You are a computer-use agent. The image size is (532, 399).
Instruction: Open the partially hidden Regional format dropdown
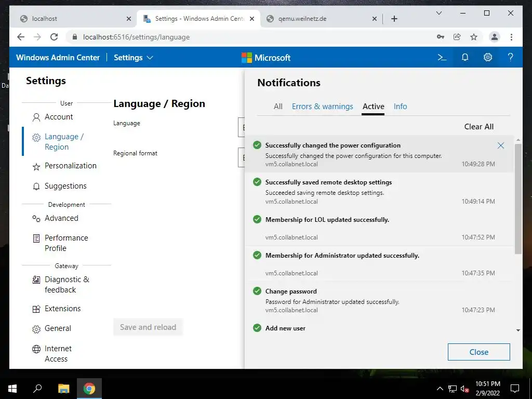[241, 157]
